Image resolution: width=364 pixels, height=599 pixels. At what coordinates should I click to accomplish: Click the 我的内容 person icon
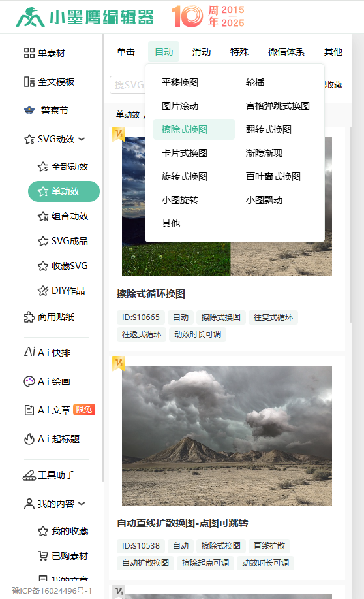[29, 504]
